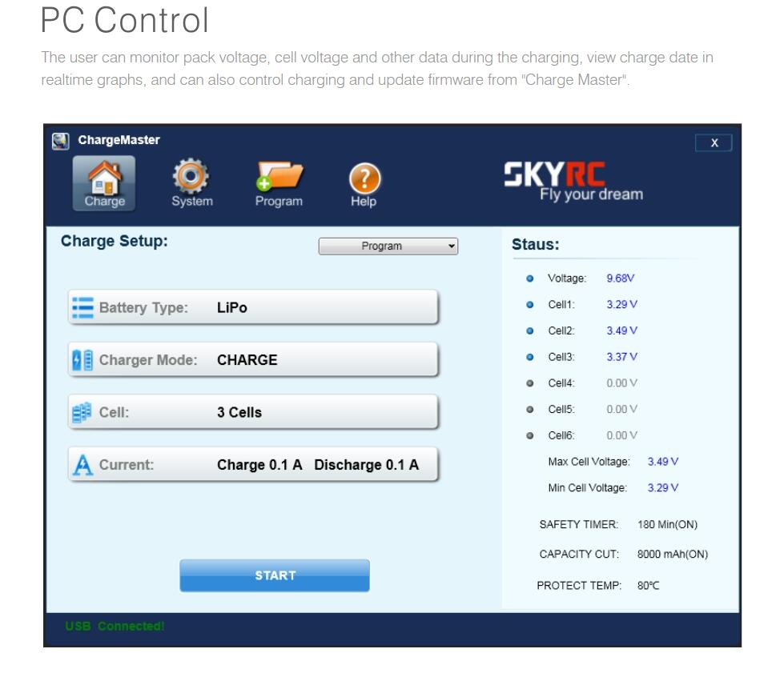This screenshot has height=677, width=784.
Task: Expand the Program dropdown
Action: (388, 246)
